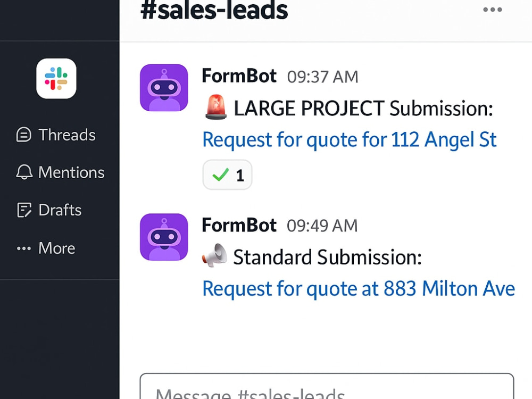Image resolution: width=532 pixels, height=399 pixels.
Task: Click FormBot avatar on 09:49 AM message
Action: pos(164,237)
